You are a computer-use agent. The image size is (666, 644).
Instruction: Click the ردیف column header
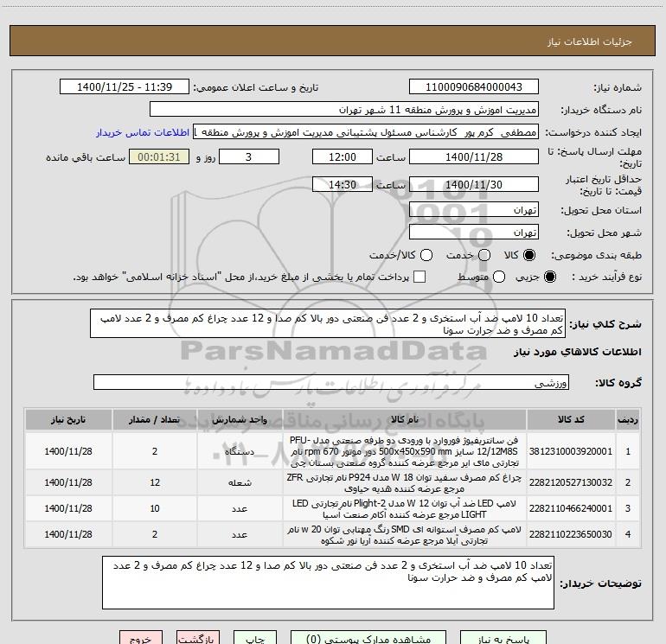click(x=628, y=419)
